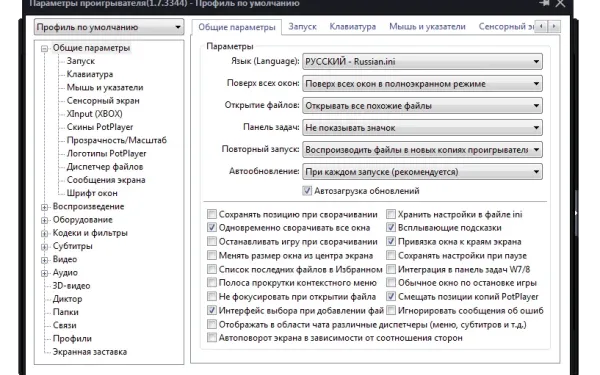Expand the 'Субтитры' tree node
Viewport: 600px width, 375px height.
tap(44, 247)
